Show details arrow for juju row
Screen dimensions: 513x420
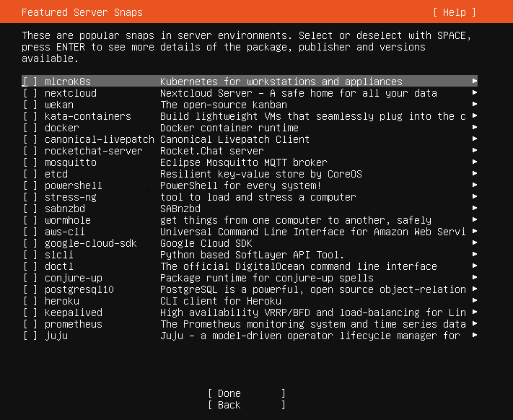[474, 336]
